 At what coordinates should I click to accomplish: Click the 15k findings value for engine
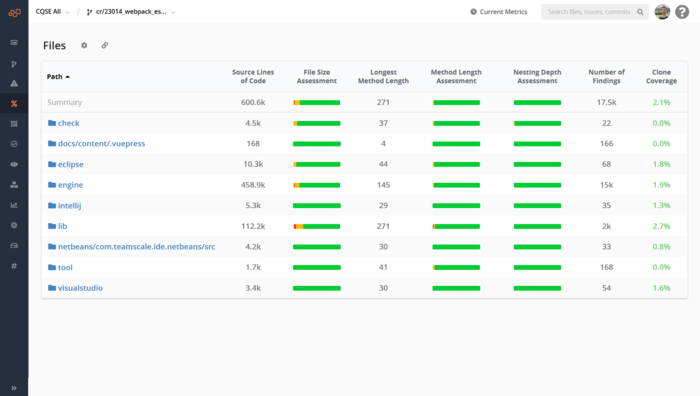coord(606,184)
